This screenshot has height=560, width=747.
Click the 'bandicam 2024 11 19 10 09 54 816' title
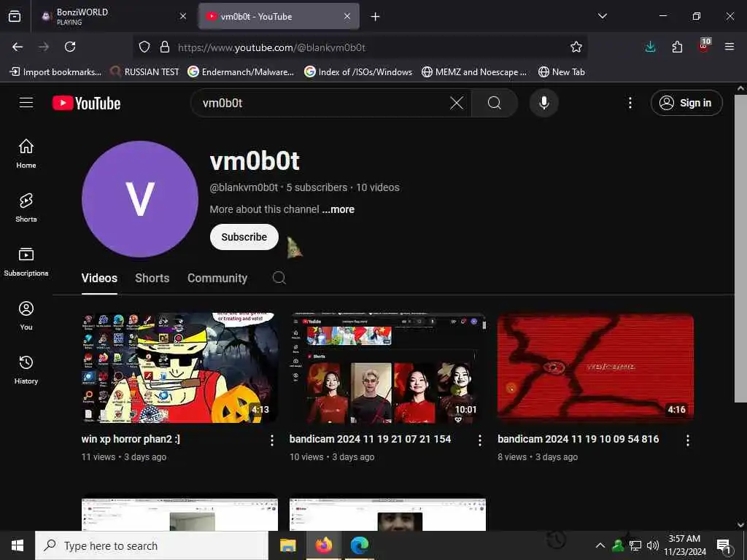578,439
